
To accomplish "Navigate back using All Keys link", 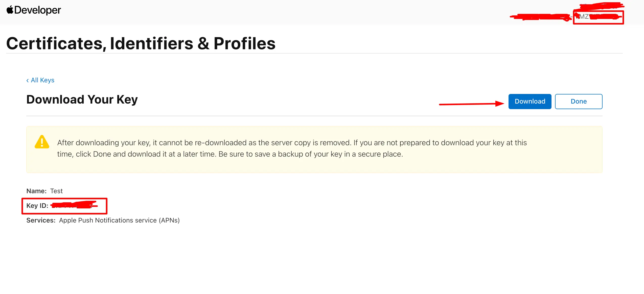I will click(42, 80).
